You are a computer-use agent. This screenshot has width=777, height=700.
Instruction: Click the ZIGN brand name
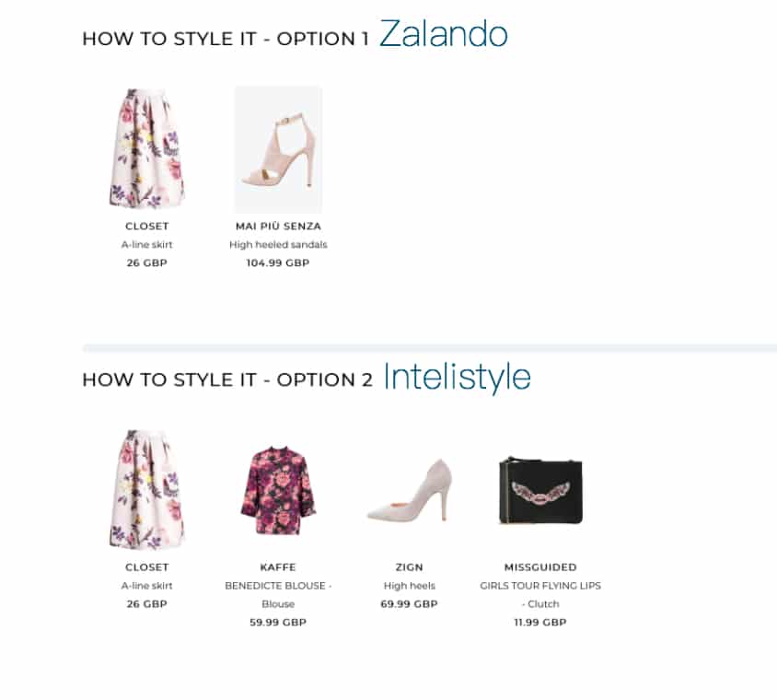coord(410,567)
